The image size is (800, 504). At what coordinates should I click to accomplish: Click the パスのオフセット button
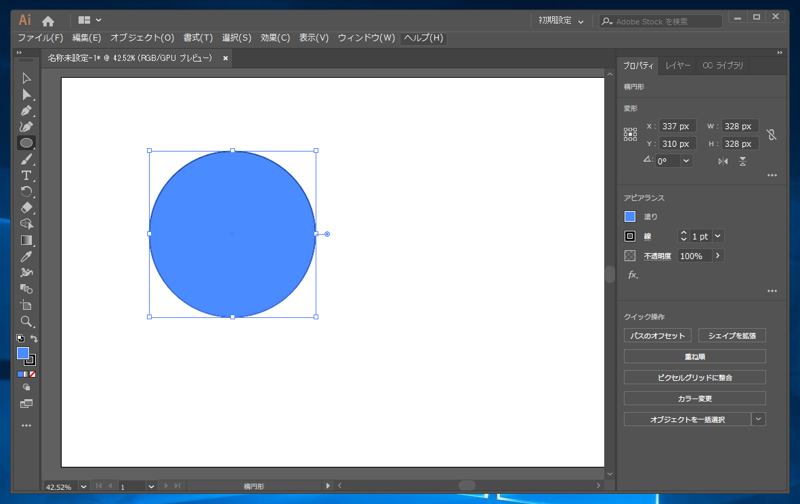pyautogui.click(x=657, y=336)
